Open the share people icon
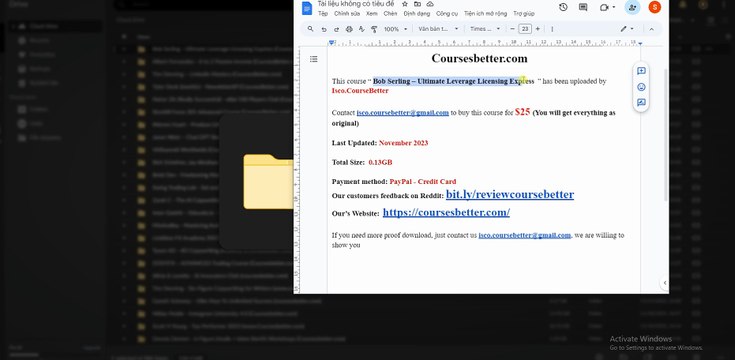 tap(632, 7)
